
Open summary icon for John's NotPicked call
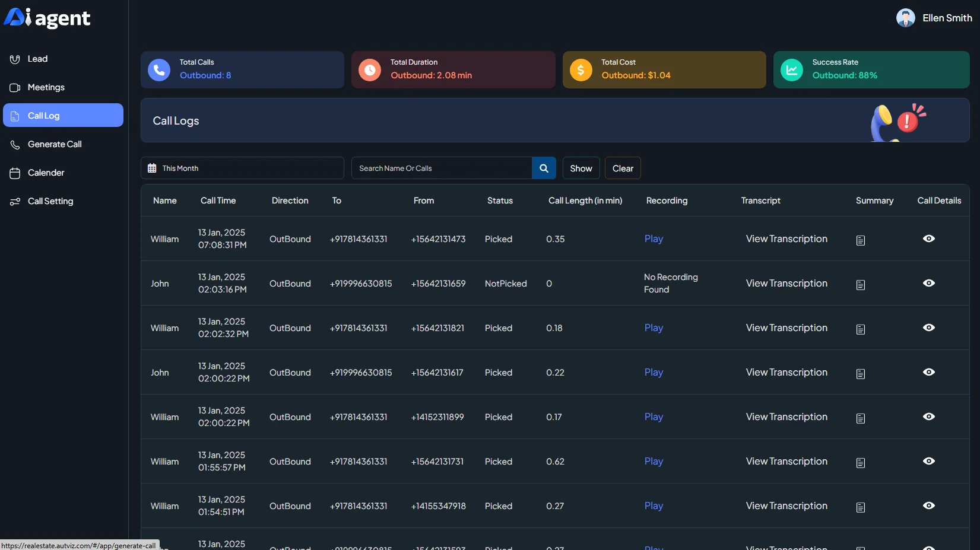coord(861,285)
